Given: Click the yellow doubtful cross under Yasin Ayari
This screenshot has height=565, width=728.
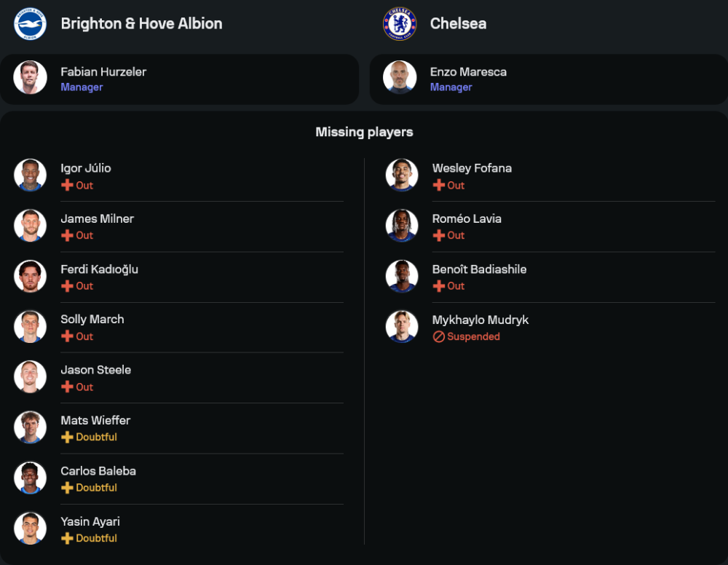Looking at the screenshot, I should coord(67,539).
